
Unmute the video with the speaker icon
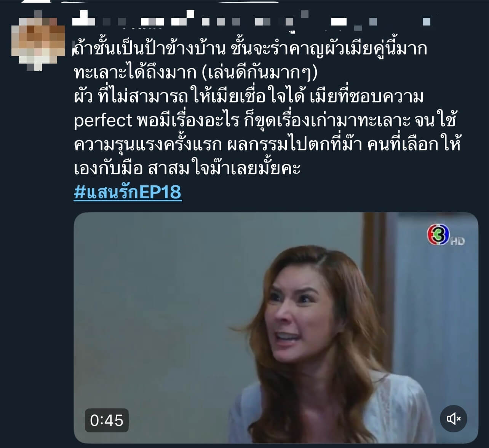pos(453,419)
